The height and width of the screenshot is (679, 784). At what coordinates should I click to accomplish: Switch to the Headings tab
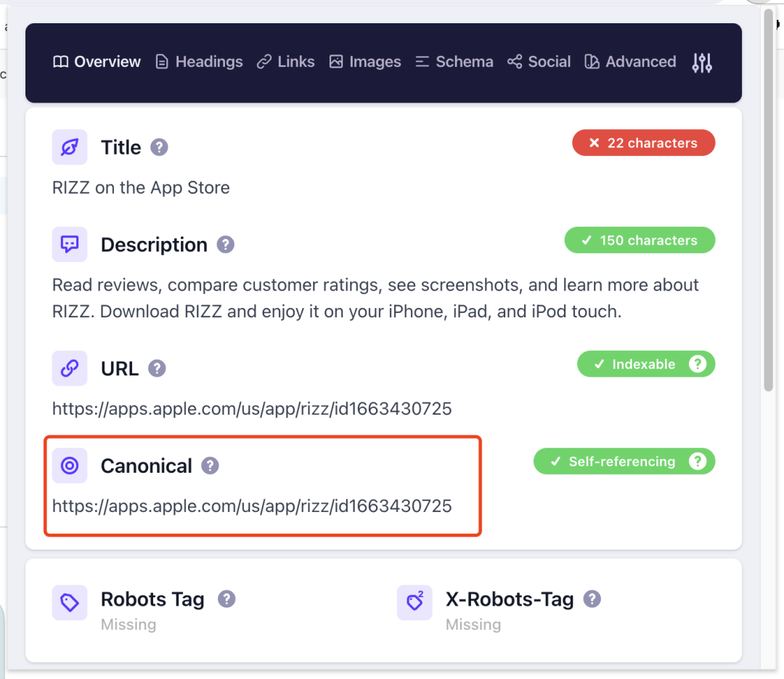pos(199,62)
